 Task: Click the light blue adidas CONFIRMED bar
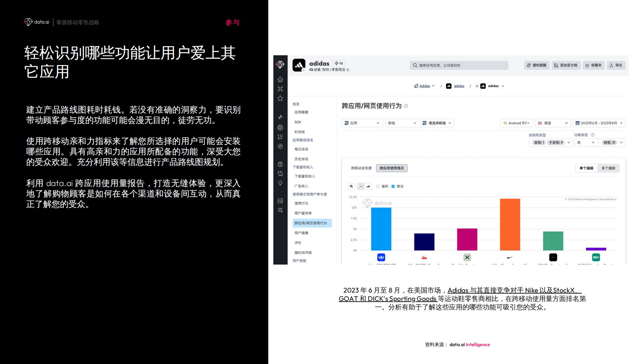[381, 229]
